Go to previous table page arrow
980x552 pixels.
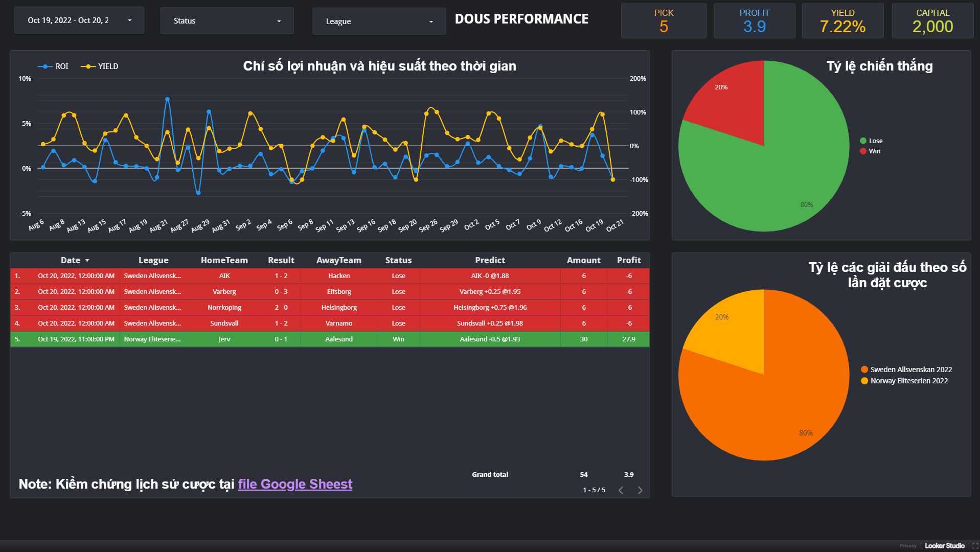pos(621,490)
